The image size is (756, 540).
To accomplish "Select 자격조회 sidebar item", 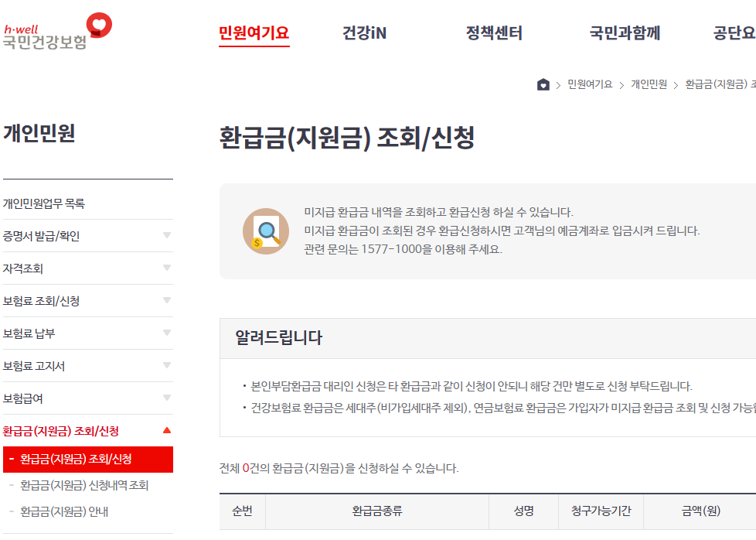I will point(23,268).
